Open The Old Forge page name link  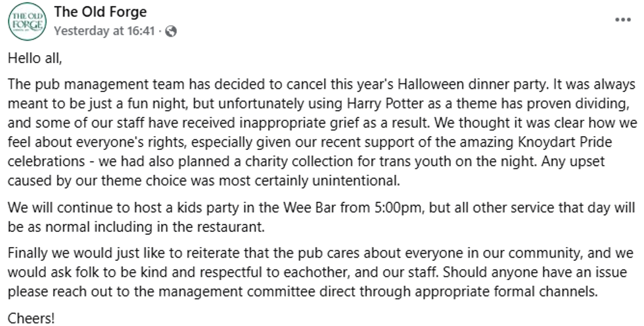(x=101, y=12)
